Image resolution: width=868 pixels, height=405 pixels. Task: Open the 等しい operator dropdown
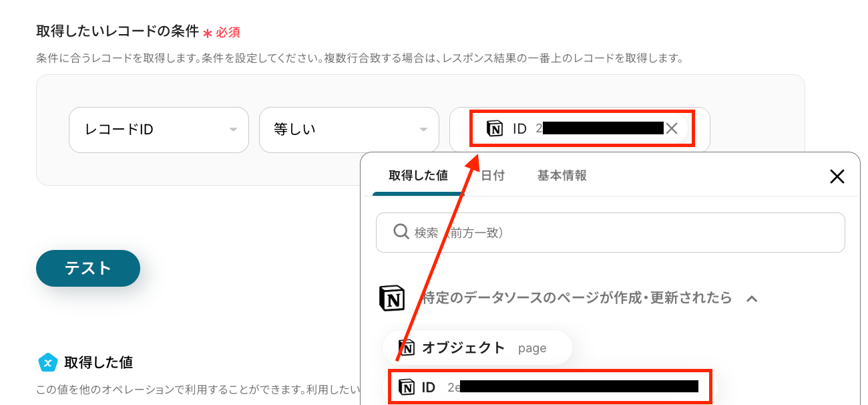[349, 130]
